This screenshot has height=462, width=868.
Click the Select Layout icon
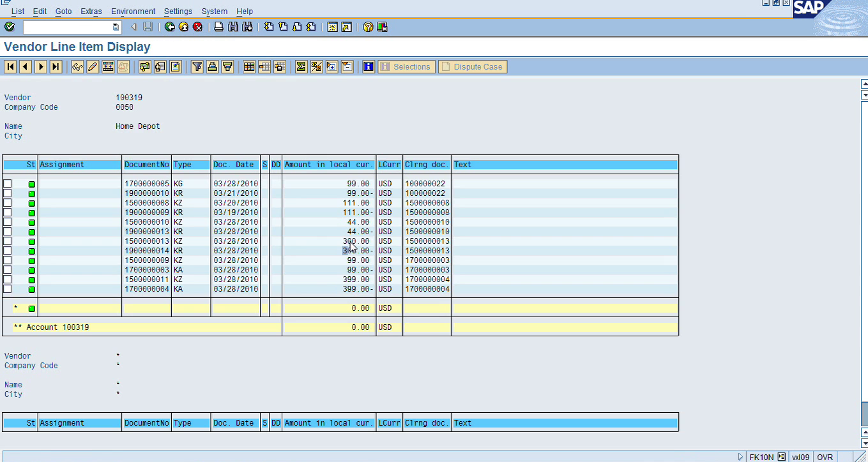tap(264, 66)
